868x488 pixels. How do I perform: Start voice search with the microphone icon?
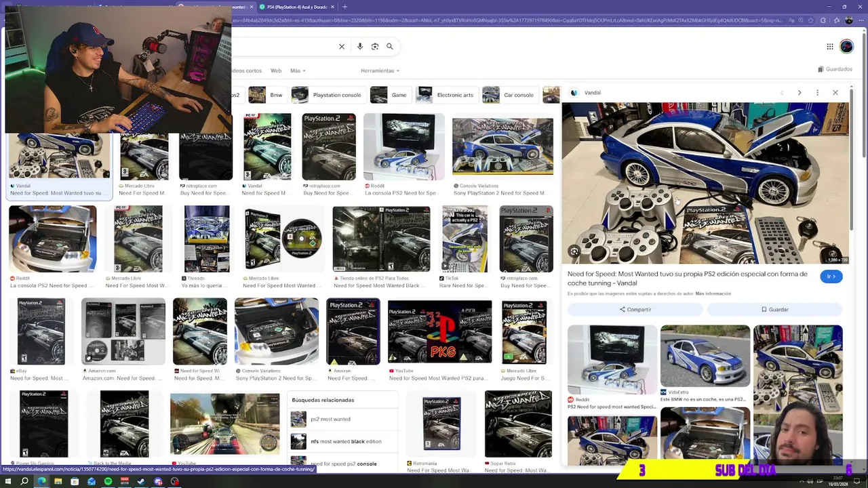click(x=359, y=47)
